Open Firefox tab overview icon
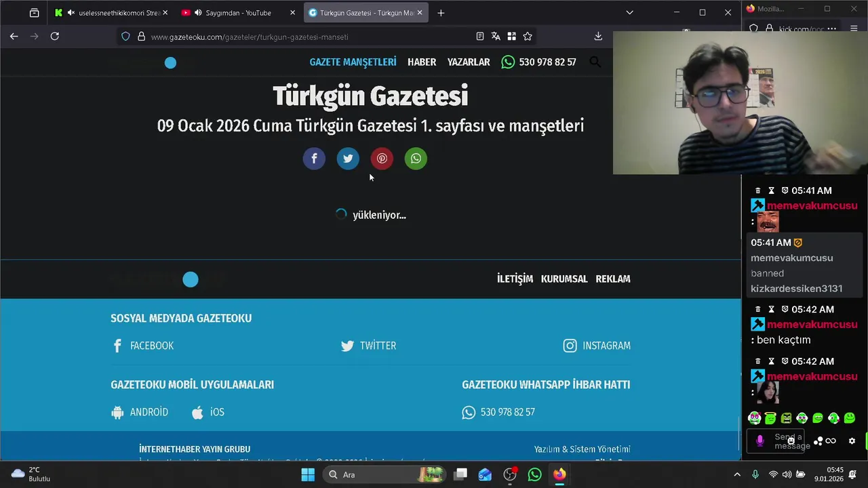 [34, 13]
